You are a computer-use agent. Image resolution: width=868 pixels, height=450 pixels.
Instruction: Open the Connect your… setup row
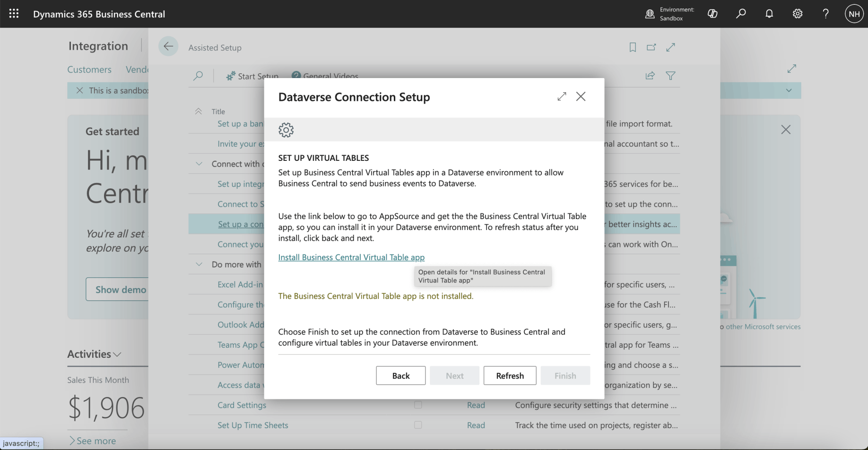click(240, 244)
